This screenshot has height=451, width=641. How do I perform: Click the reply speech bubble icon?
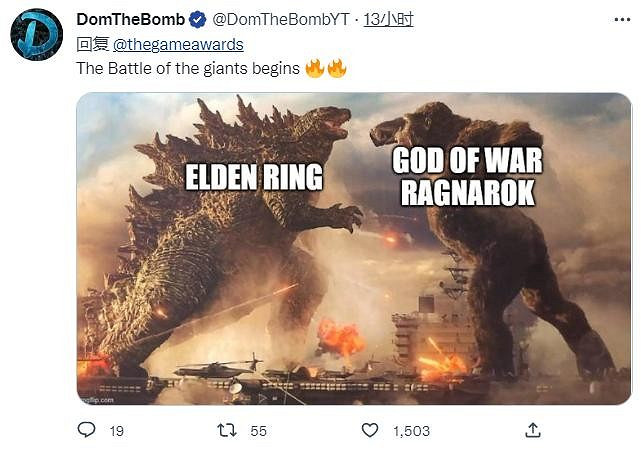87,430
